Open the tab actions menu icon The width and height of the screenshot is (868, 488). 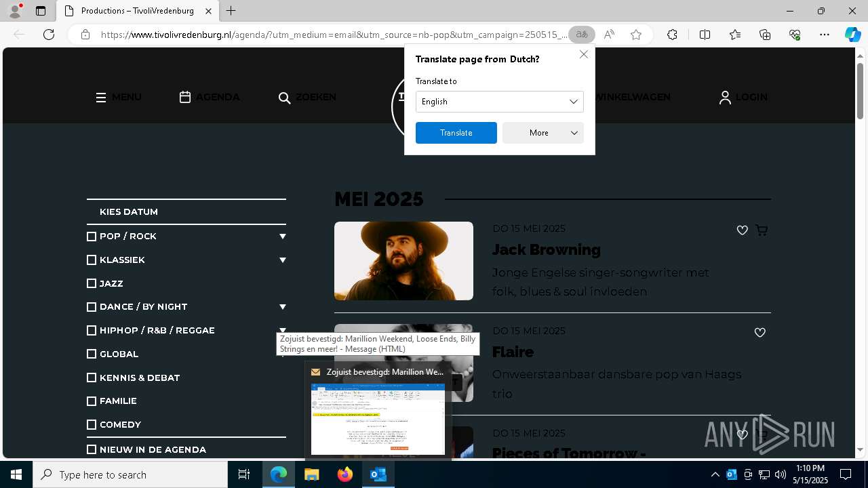point(41,11)
